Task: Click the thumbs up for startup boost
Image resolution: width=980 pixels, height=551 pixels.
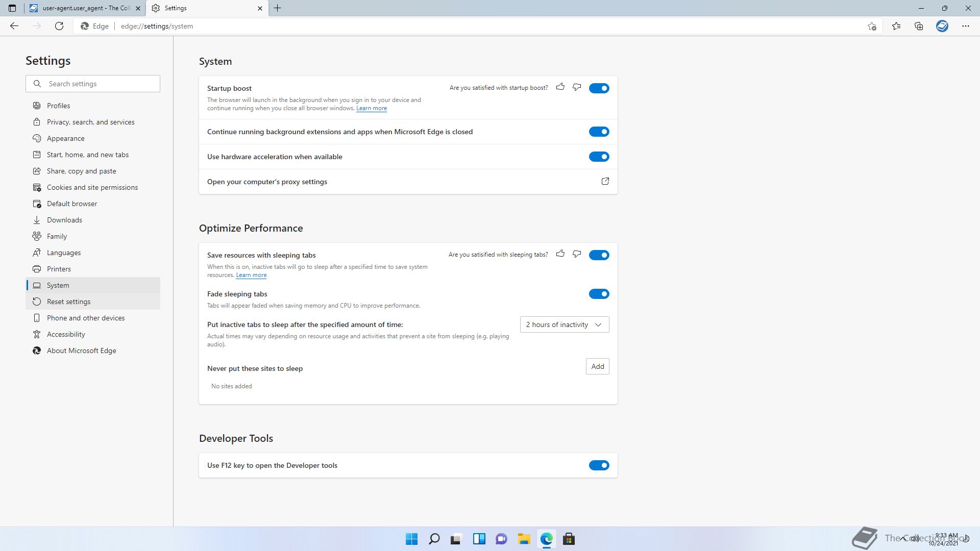Action: pos(560,87)
